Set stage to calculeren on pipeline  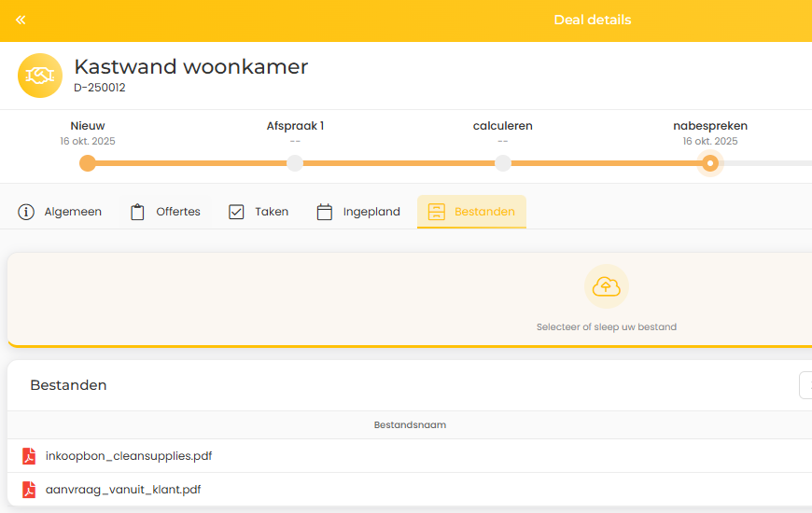[503, 163]
